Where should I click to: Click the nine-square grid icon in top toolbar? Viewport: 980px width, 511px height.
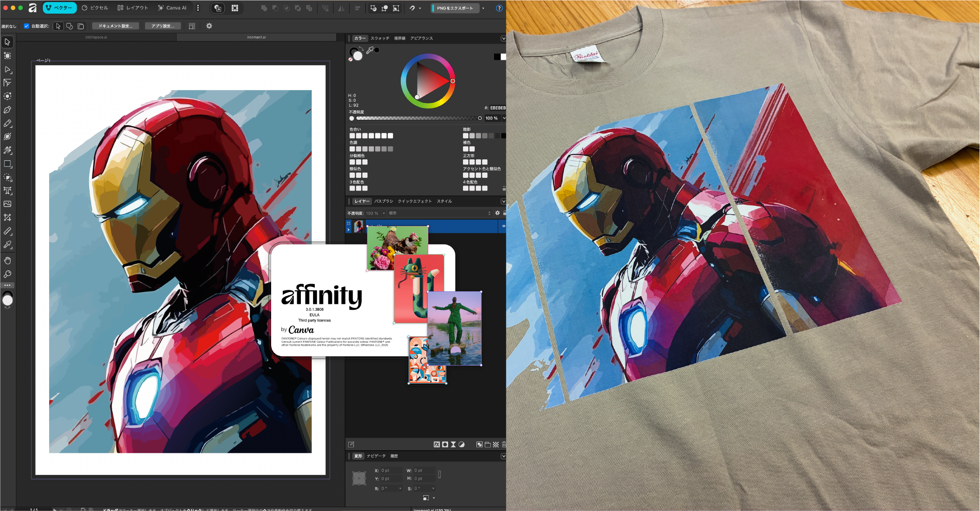pyautogui.click(x=235, y=8)
